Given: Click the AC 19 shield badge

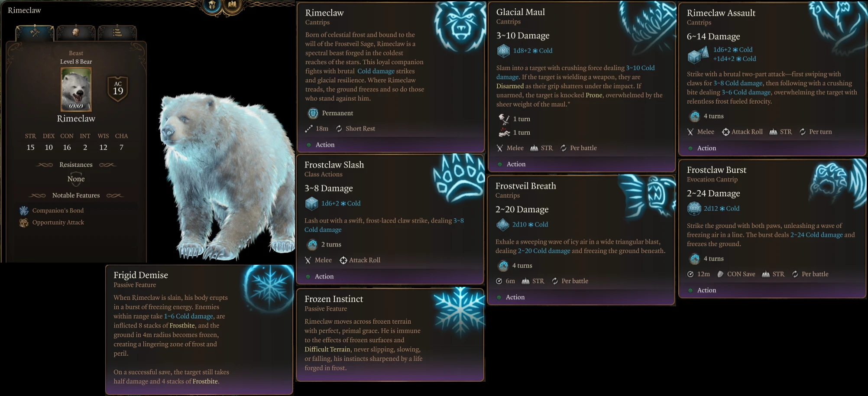Looking at the screenshot, I should pos(118,89).
